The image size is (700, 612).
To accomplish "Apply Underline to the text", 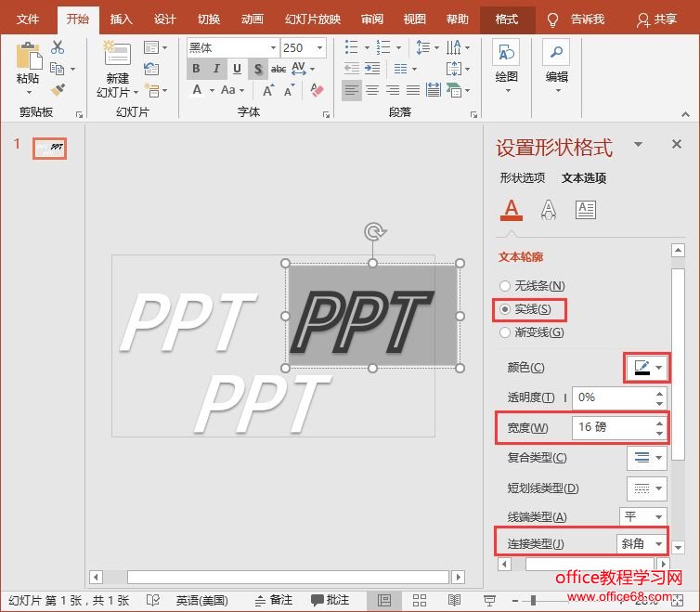I will tap(237, 69).
